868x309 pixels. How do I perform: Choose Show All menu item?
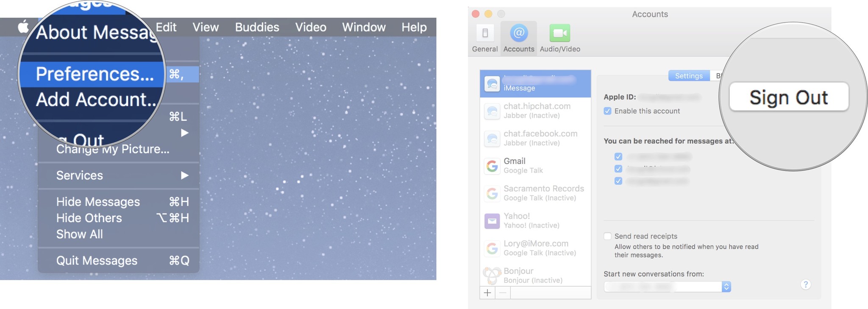point(119,234)
